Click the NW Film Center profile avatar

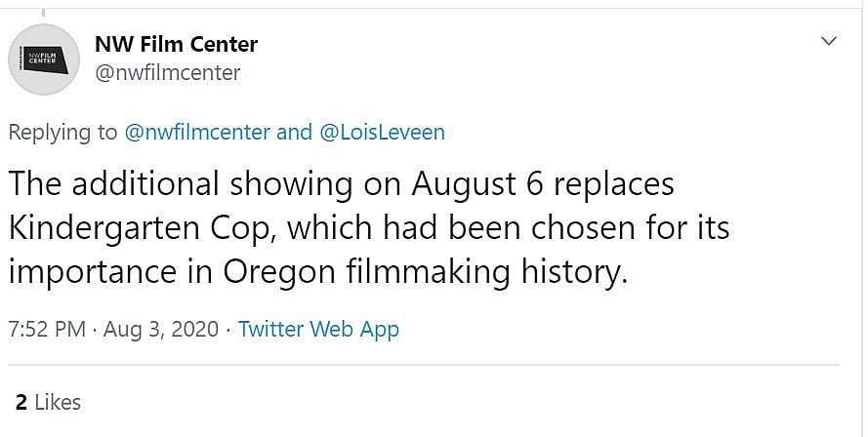tap(44, 59)
